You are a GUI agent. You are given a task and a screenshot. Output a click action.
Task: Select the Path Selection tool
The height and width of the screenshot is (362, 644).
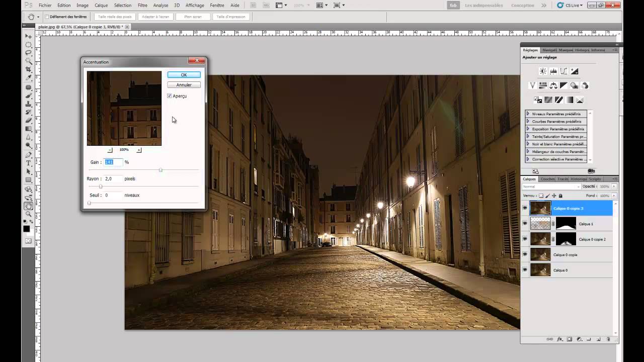coord(28,171)
